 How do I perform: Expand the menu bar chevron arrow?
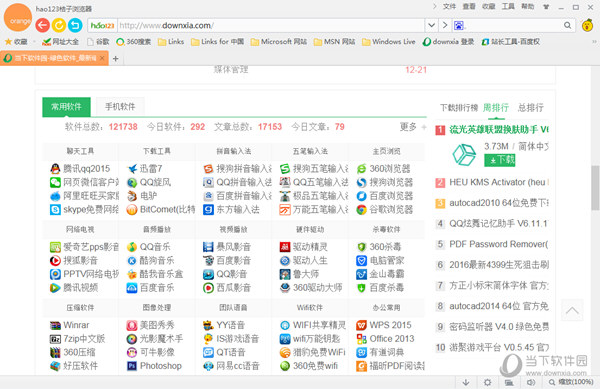point(435,7)
